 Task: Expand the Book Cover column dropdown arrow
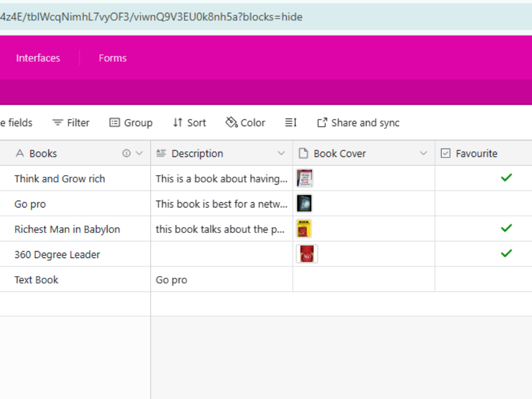click(x=423, y=153)
